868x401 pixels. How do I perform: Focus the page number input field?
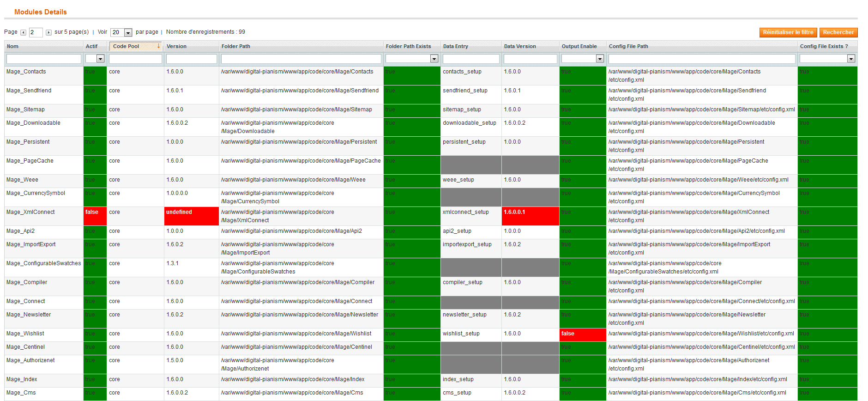coord(36,32)
